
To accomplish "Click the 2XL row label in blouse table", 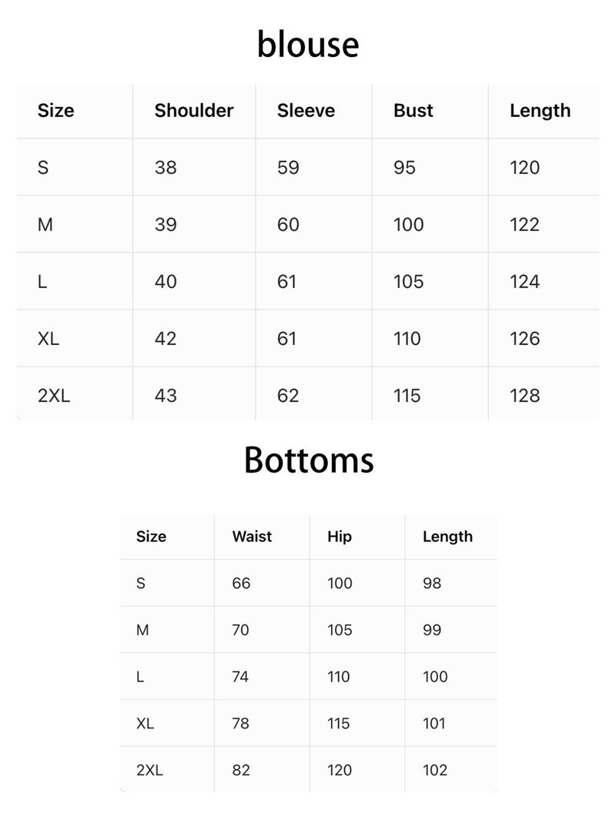I will click(54, 396).
